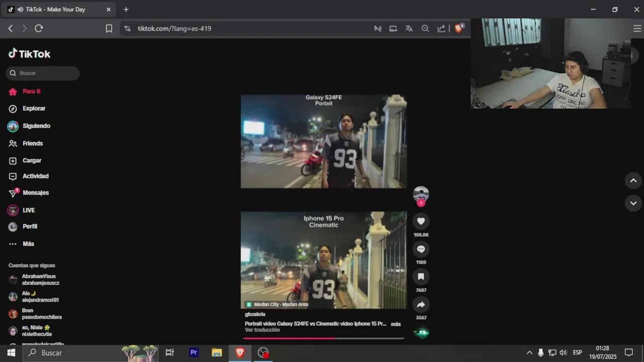Click the Cuentas que sigues heading
The width and height of the screenshot is (644, 362).
32,265
